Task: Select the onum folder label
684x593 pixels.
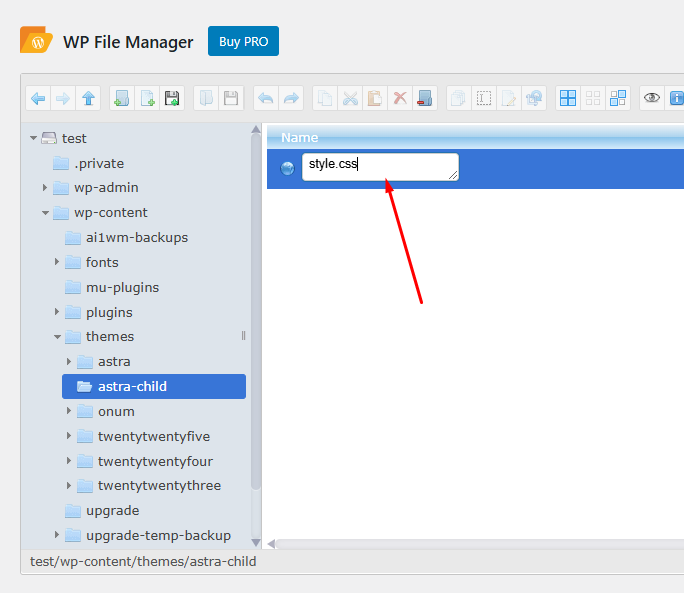Action: (x=116, y=411)
